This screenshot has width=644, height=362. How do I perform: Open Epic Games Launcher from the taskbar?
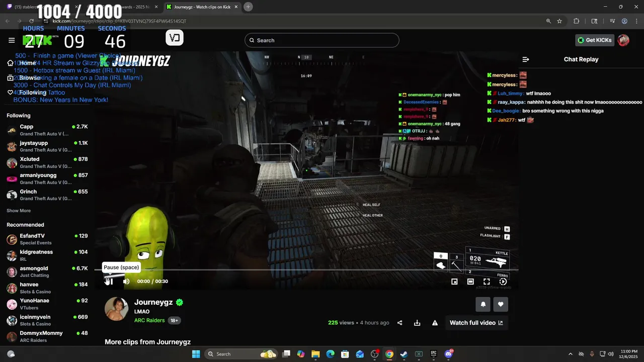[434, 354]
